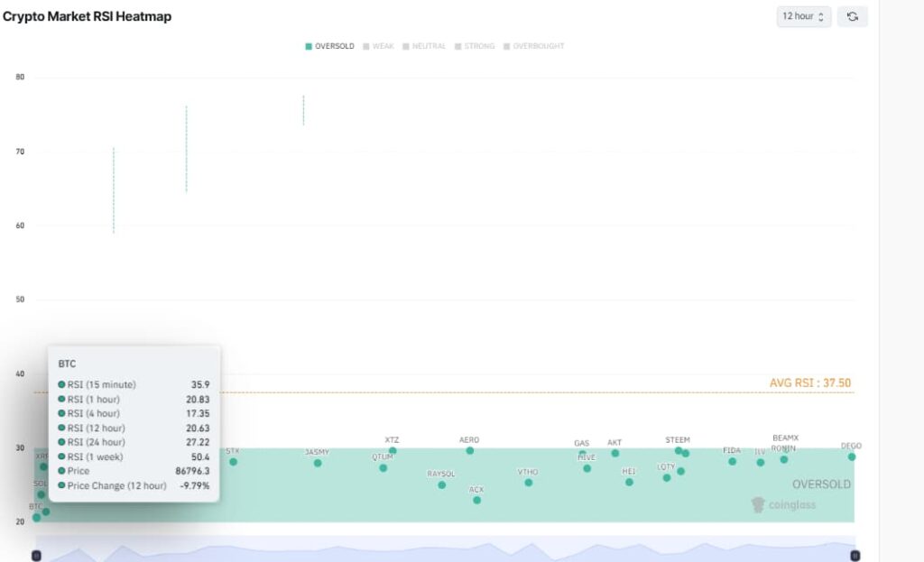Select the STX data point
Image resolution: width=924 pixels, height=562 pixels.
233,462
